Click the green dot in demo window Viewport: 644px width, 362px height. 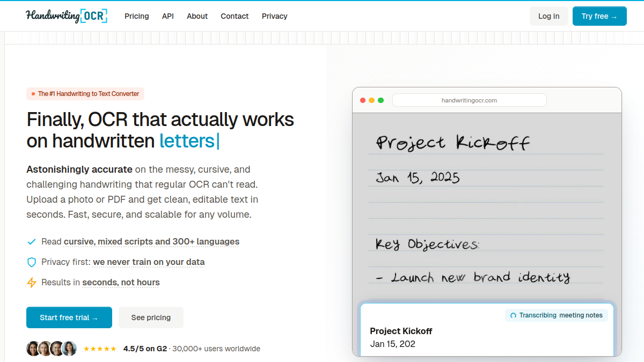[x=381, y=100]
